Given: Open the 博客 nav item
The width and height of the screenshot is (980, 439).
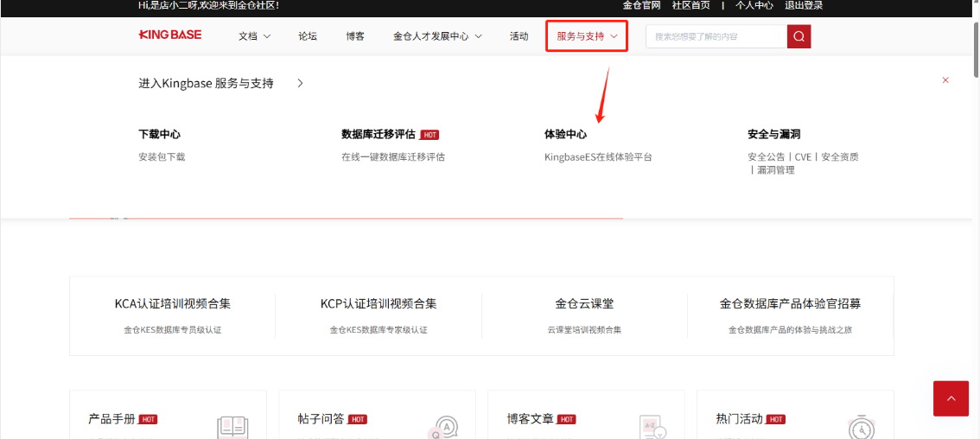Looking at the screenshot, I should click(x=355, y=36).
